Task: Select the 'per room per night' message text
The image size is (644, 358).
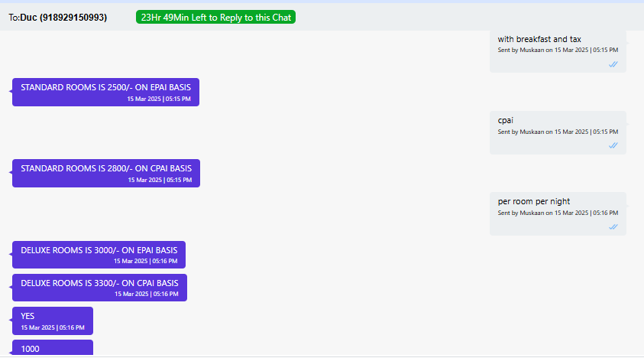Action: pyautogui.click(x=533, y=201)
